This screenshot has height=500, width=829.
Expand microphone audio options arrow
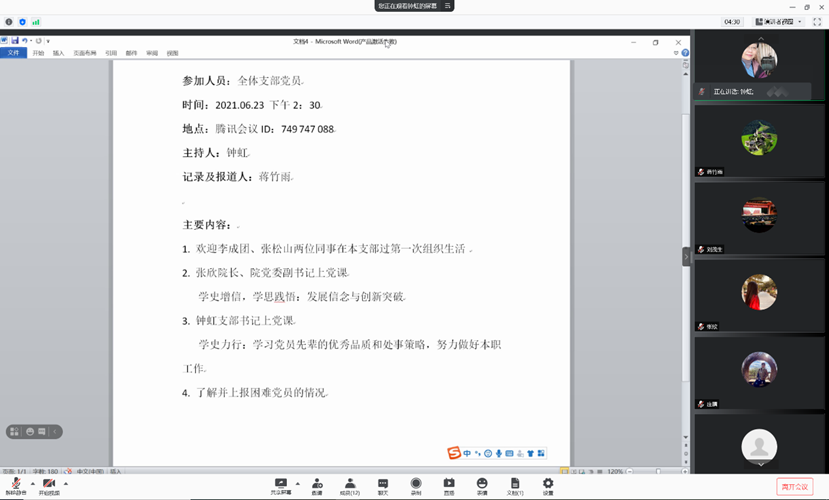[32, 483]
